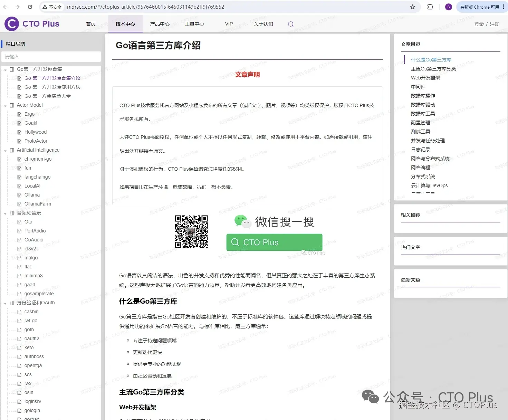Collapse the Go第三方开发包合集 tree section
The width and height of the screenshot is (508, 420).
point(5,69)
